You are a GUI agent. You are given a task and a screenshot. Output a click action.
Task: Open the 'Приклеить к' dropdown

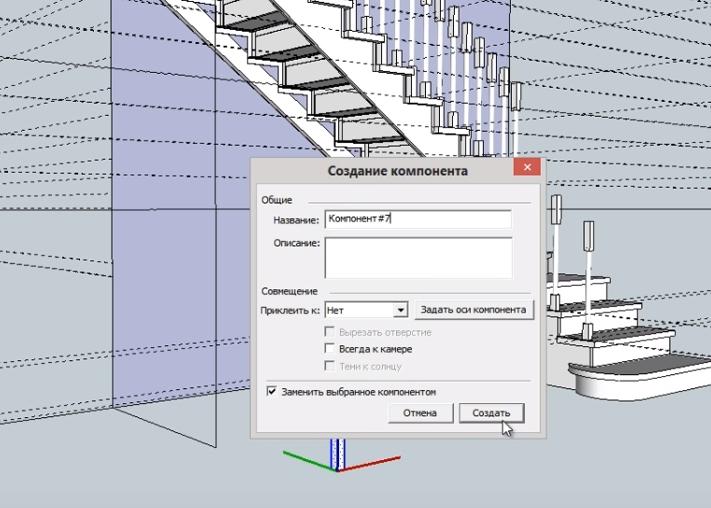(400, 310)
